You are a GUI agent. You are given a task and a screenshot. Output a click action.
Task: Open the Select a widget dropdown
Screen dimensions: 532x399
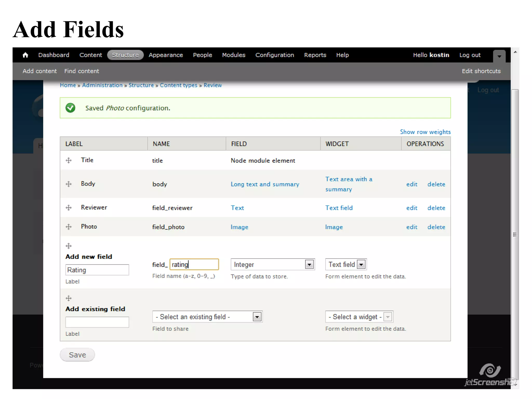point(359,317)
